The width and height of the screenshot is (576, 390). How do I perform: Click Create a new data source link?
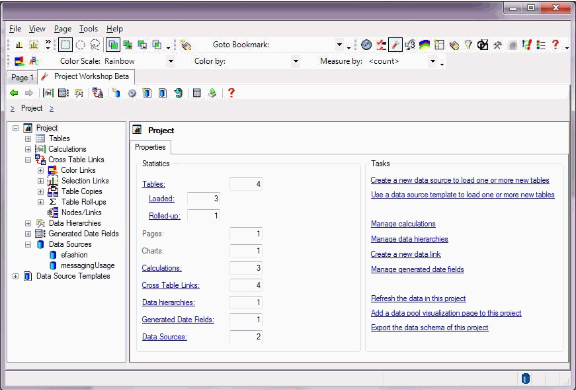pos(460,180)
